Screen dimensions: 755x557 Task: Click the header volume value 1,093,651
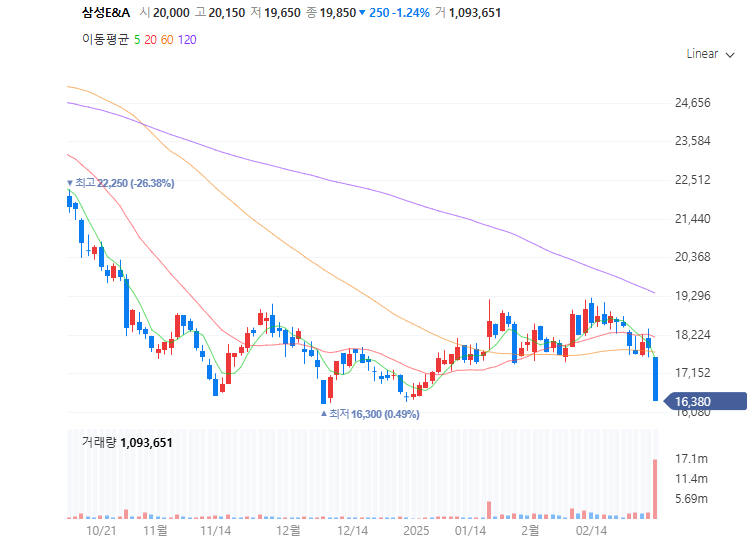475,13
